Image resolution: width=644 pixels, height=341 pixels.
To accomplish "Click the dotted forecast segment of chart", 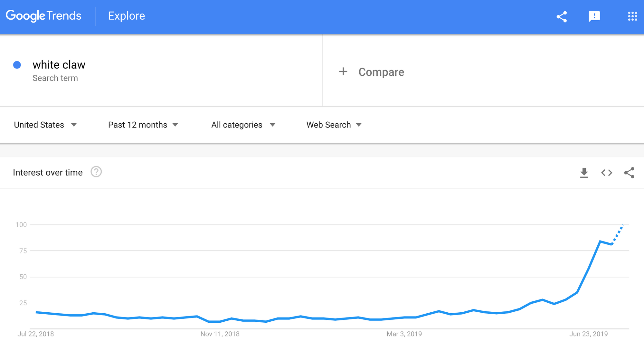I will point(618,234).
